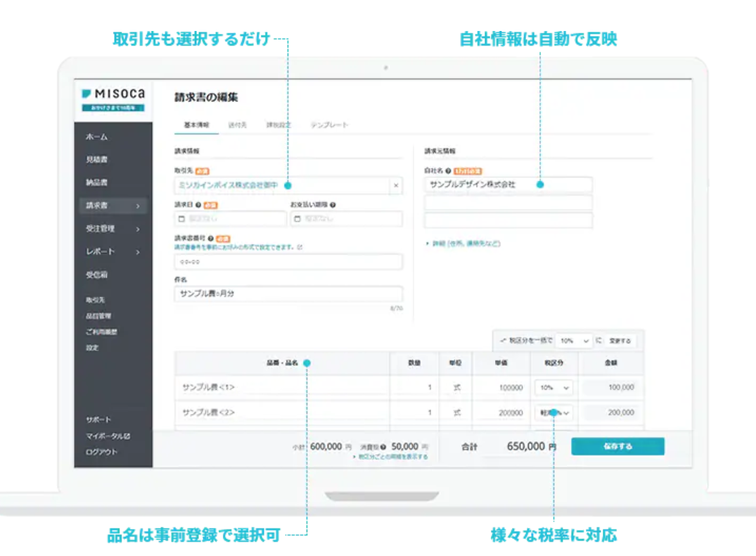Click the 保存する button
Screen dimensions: 756x556
pos(617,446)
